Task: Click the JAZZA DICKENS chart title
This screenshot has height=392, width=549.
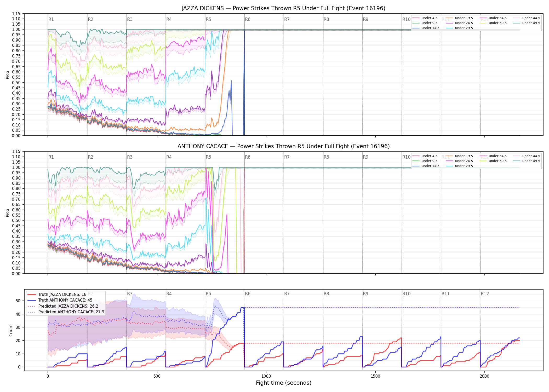Action: [284, 8]
